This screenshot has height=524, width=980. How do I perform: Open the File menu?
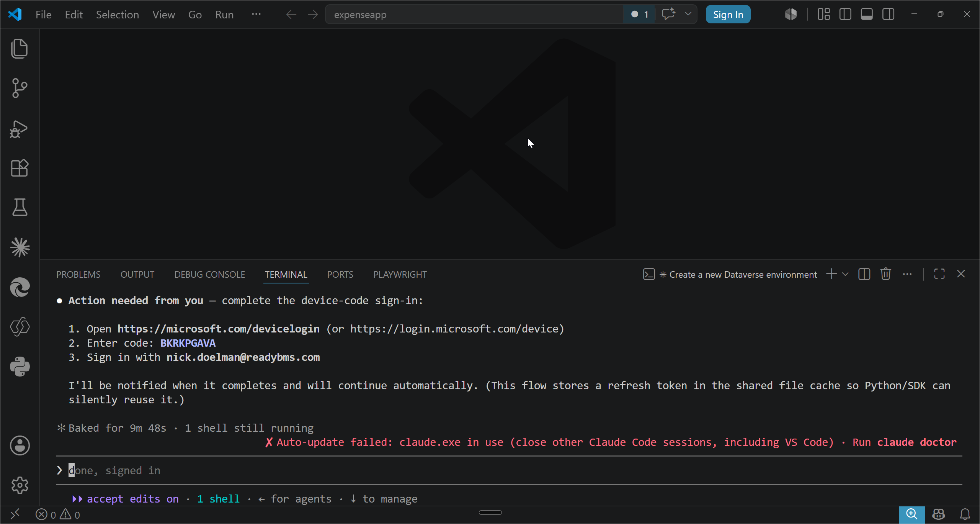tap(43, 15)
